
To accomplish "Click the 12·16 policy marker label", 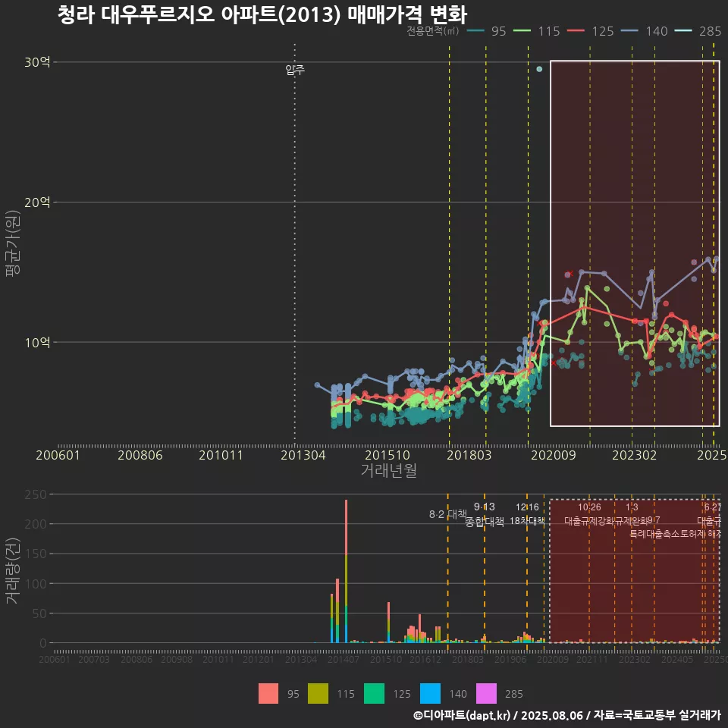I will click(x=527, y=507).
